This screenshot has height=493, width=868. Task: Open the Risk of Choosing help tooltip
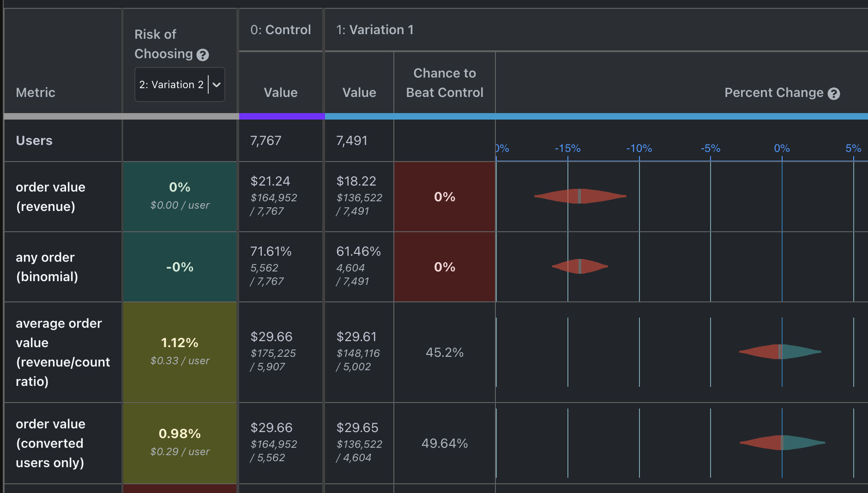[203, 55]
